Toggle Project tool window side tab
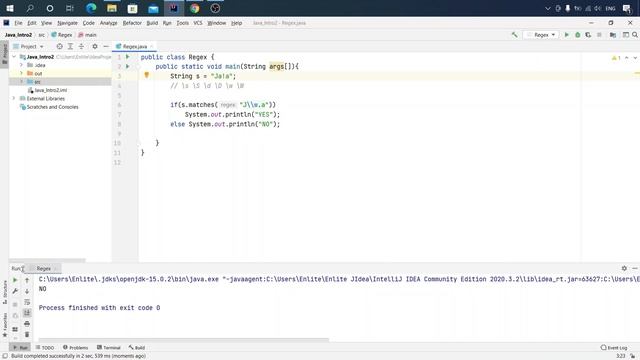Viewport: 640px width, 360px height. [4, 54]
